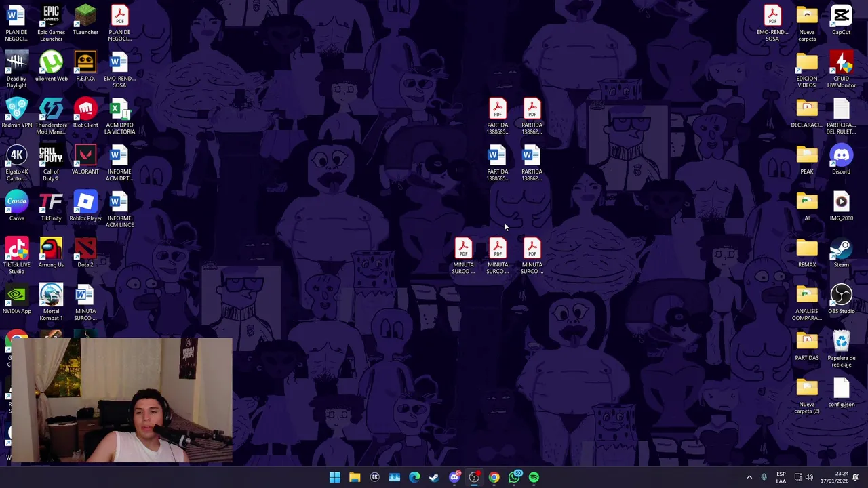Click the webcam overlay thumbnail
This screenshot has width=868, height=488.
pos(122,400)
